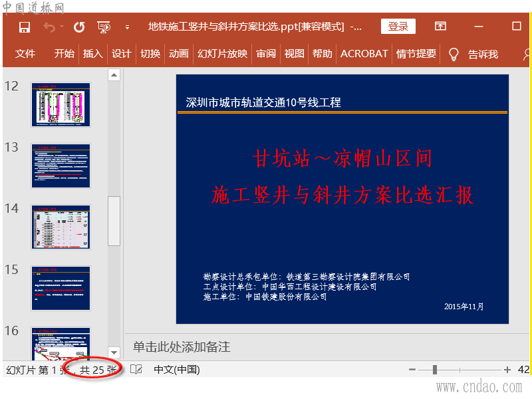Open the 文件 menu tab
The width and height of the screenshot is (532, 399).
point(25,54)
